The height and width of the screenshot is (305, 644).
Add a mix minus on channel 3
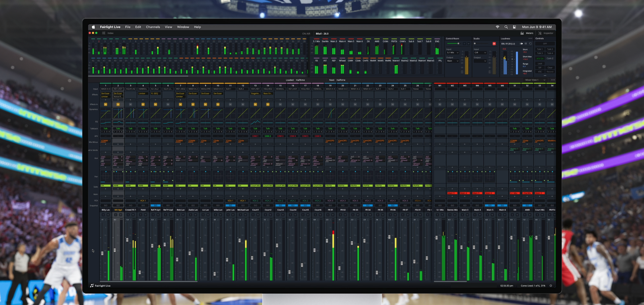coord(130,144)
